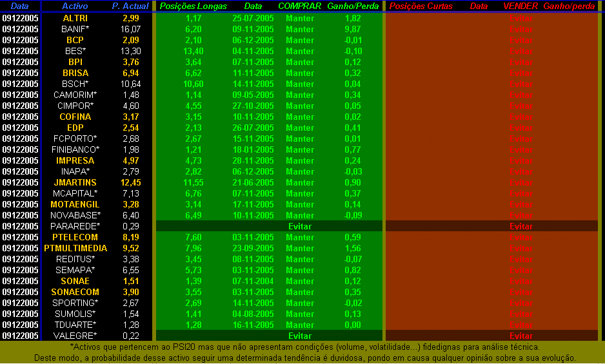Click the current price 16,07 for BANIF
The height and width of the screenshot is (364, 605).
[131, 29]
